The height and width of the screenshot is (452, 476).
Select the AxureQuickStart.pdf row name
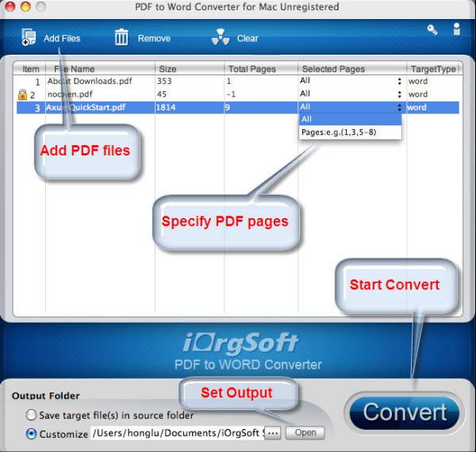86,107
